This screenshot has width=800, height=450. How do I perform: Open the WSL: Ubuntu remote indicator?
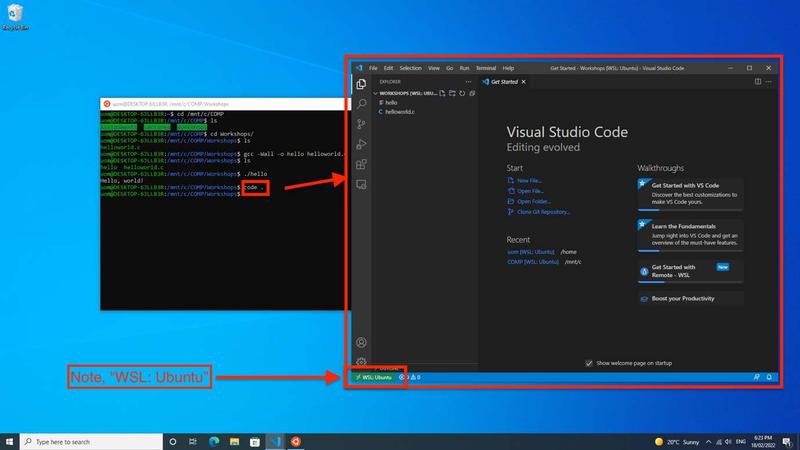(x=374, y=377)
